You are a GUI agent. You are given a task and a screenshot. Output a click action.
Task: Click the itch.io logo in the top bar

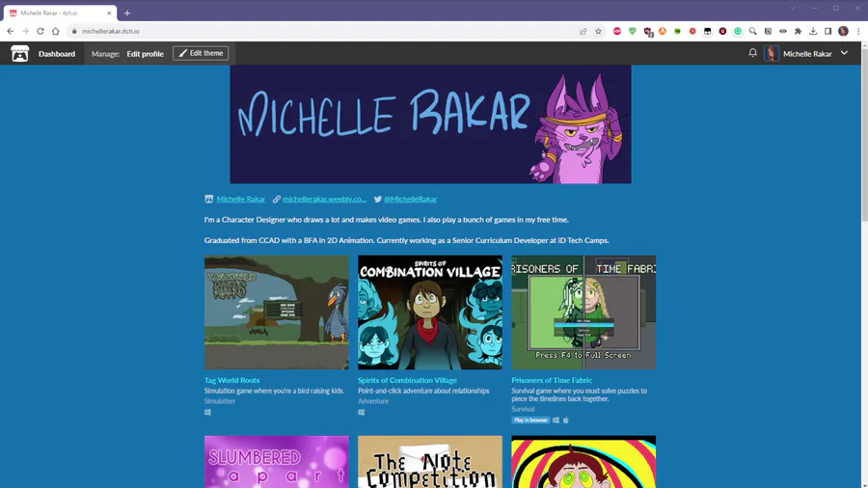click(20, 53)
